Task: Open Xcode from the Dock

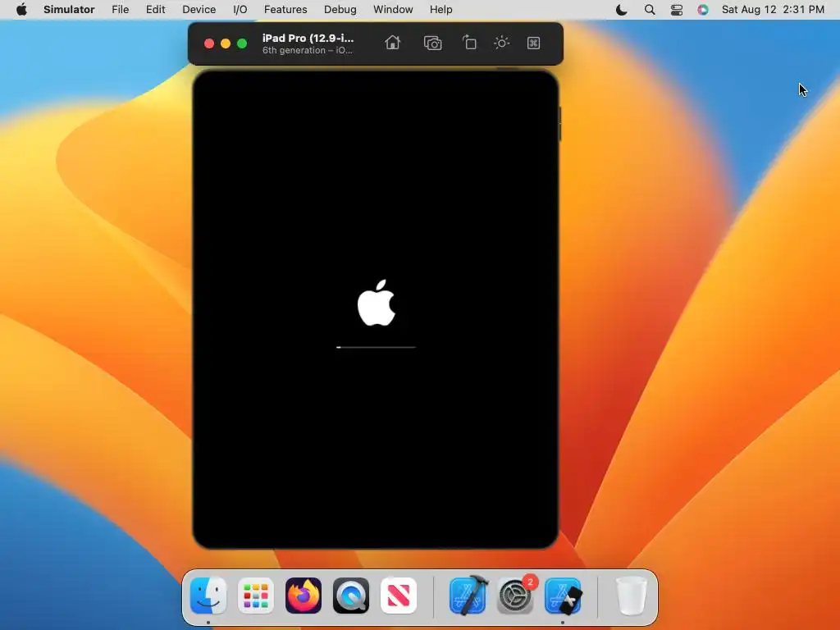Action: click(x=468, y=595)
